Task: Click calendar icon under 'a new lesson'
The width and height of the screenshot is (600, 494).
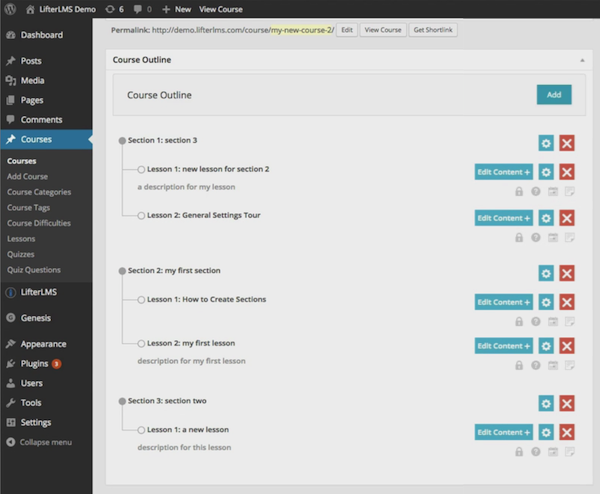Action: (553, 452)
